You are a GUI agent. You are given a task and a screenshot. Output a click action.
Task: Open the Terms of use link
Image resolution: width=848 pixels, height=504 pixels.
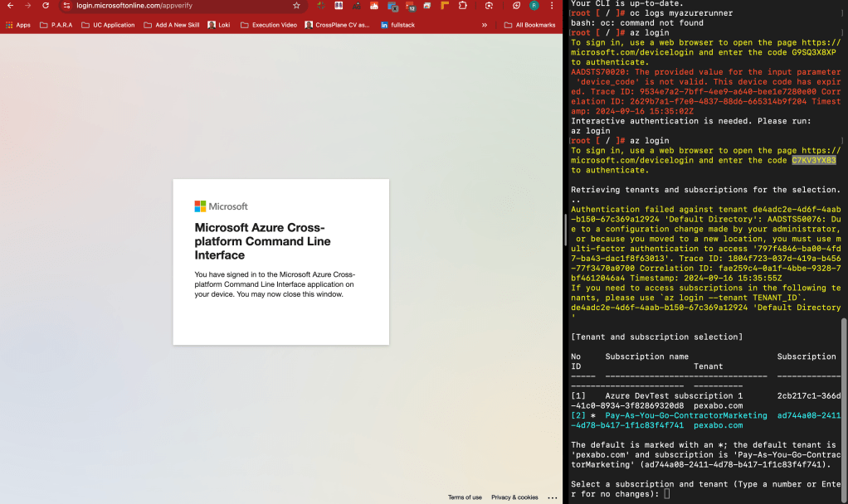tap(465, 497)
